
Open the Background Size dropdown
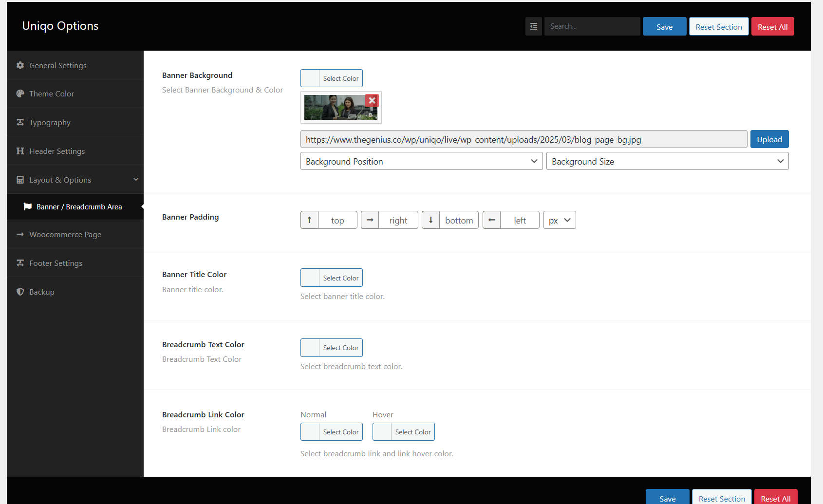pyautogui.click(x=667, y=161)
